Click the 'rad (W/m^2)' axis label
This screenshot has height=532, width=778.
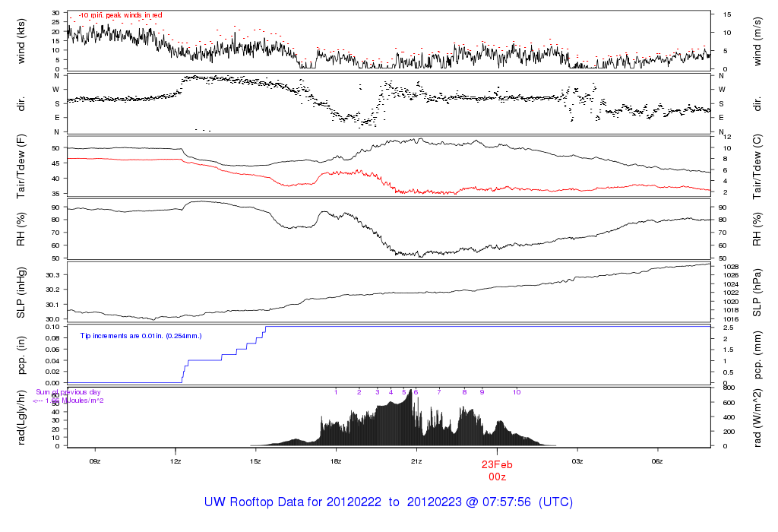757,418
